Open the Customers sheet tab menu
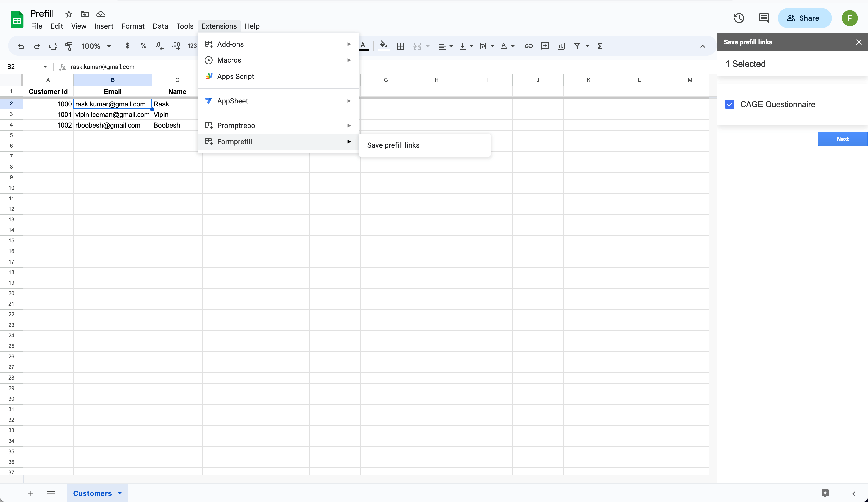 coord(120,493)
